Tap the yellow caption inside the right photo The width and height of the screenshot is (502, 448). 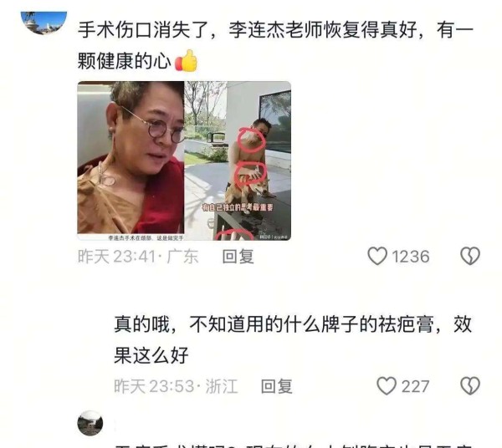pyautogui.click(x=238, y=207)
